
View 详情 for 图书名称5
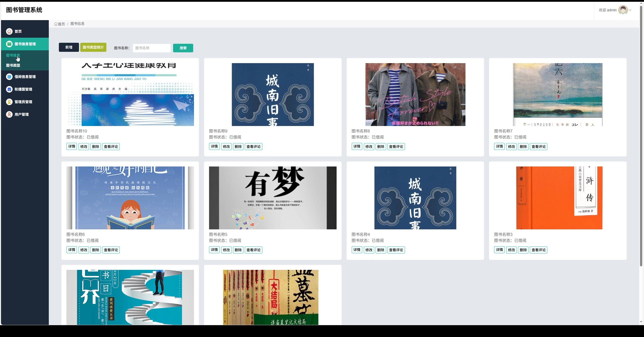214,250
